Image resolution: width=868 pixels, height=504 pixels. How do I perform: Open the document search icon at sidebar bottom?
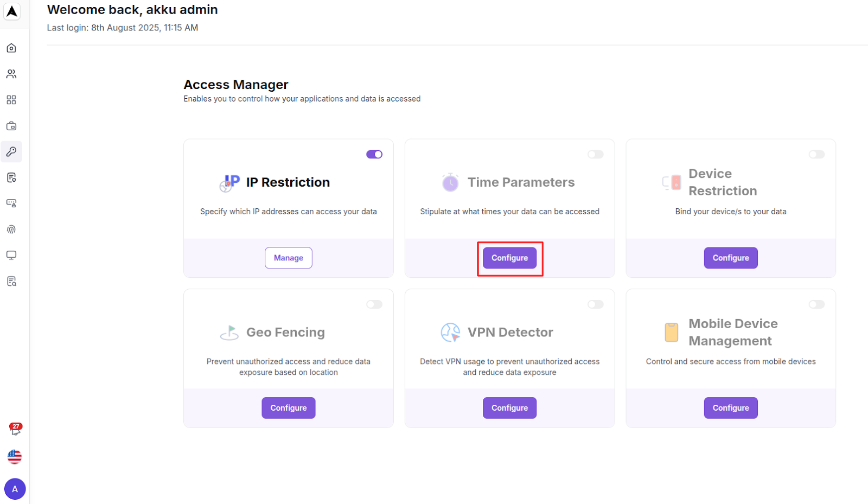coord(11,280)
